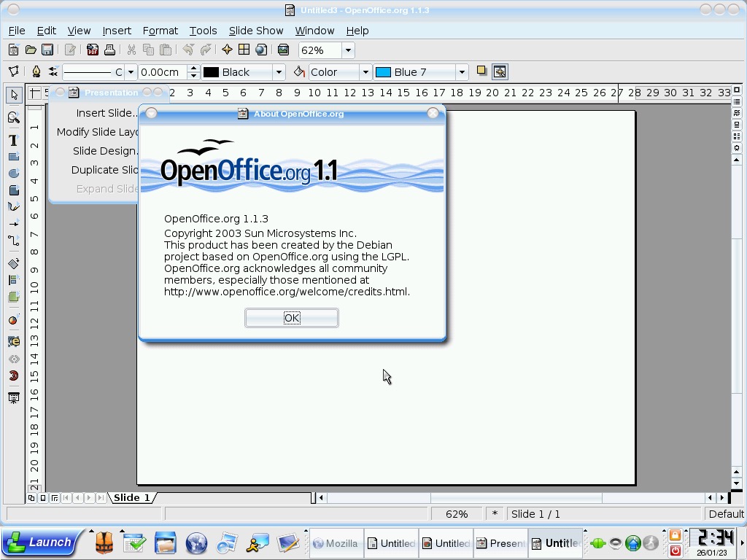Click the Save document icon
This screenshot has width=747, height=560.
[47, 50]
